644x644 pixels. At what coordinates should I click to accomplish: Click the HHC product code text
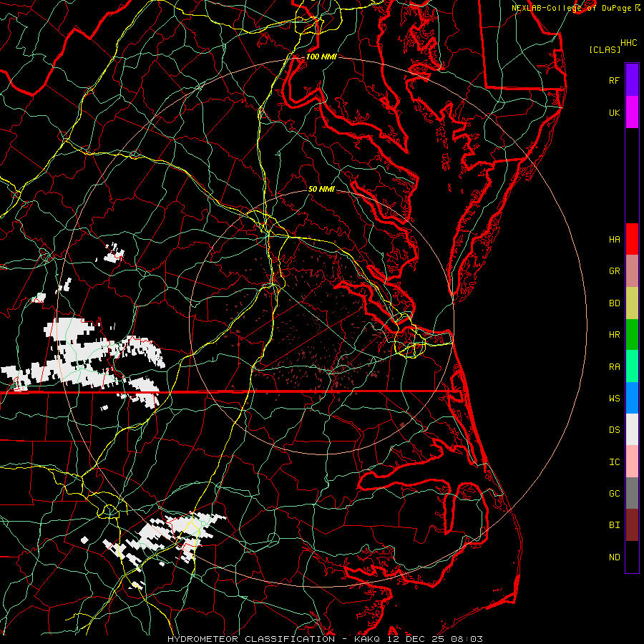click(628, 42)
